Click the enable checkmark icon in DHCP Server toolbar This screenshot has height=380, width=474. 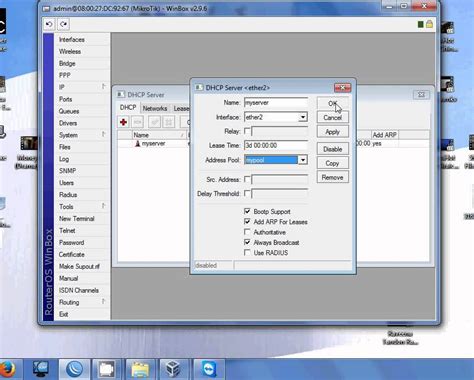point(154,122)
